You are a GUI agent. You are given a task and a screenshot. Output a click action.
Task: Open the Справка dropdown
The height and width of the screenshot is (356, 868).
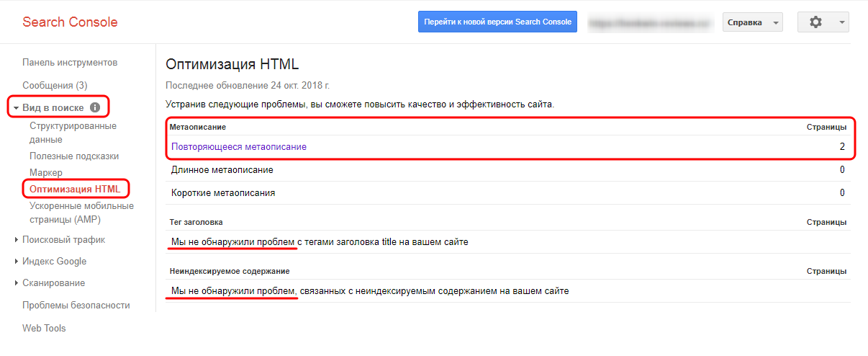(x=752, y=22)
